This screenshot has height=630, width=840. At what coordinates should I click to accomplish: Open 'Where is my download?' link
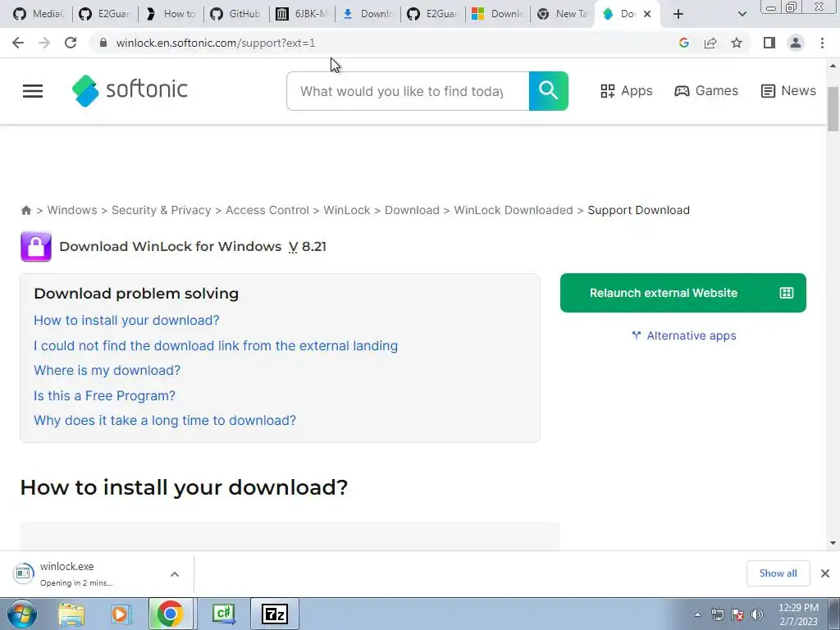pyautogui.click(x=107, y=370)
